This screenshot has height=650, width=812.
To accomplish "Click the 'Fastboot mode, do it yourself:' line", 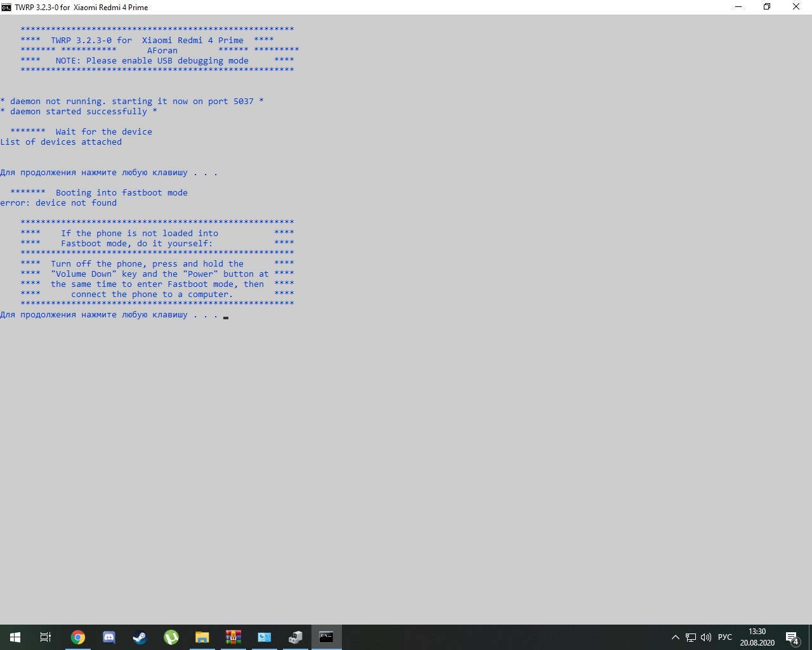I will (137, 244).
